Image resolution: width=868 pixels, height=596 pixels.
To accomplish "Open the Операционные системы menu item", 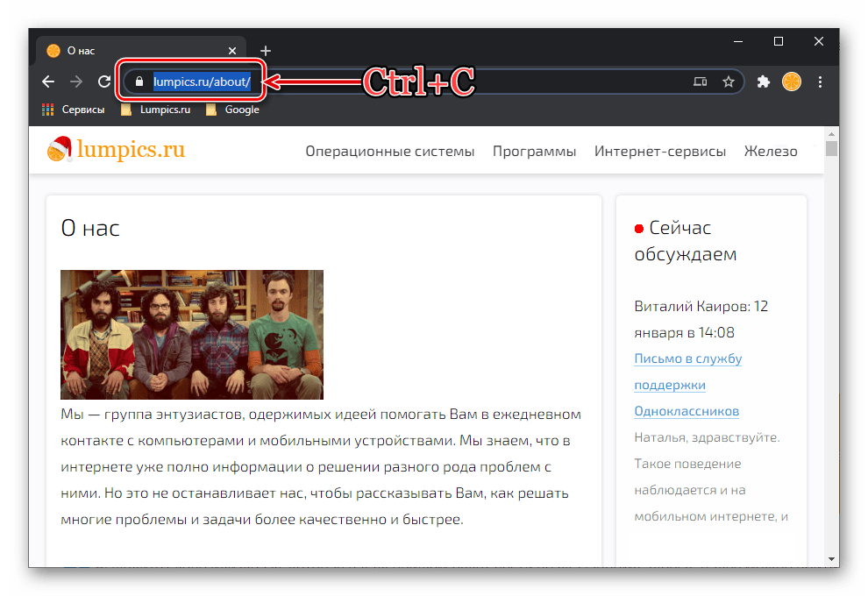I will (x=389, y=151).
